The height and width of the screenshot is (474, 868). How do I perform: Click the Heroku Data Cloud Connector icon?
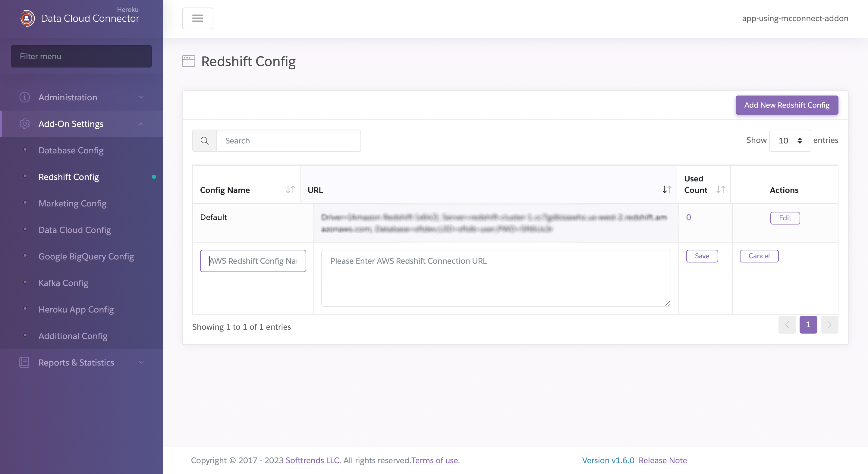[27, 17]
